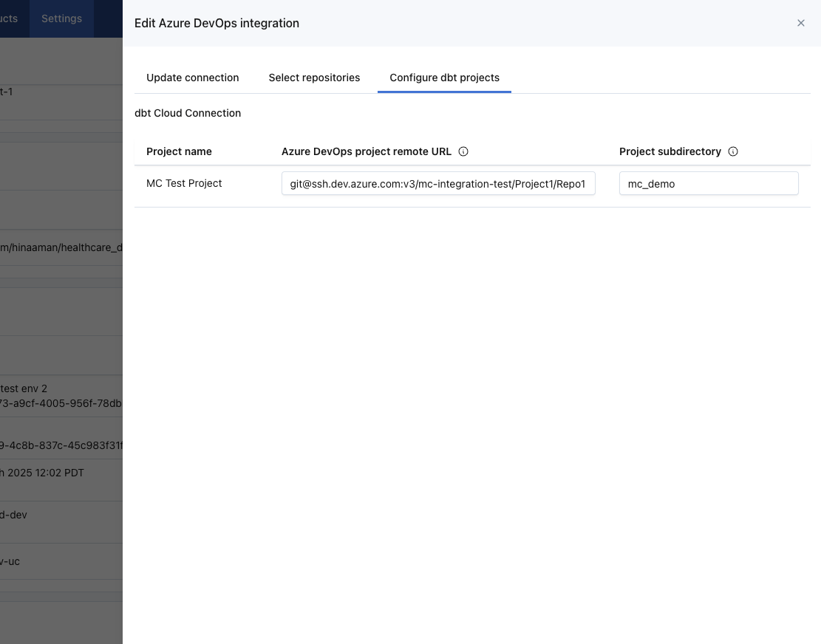Open the Select repositories tab
The image size is (821, 644).
point(314,78)
